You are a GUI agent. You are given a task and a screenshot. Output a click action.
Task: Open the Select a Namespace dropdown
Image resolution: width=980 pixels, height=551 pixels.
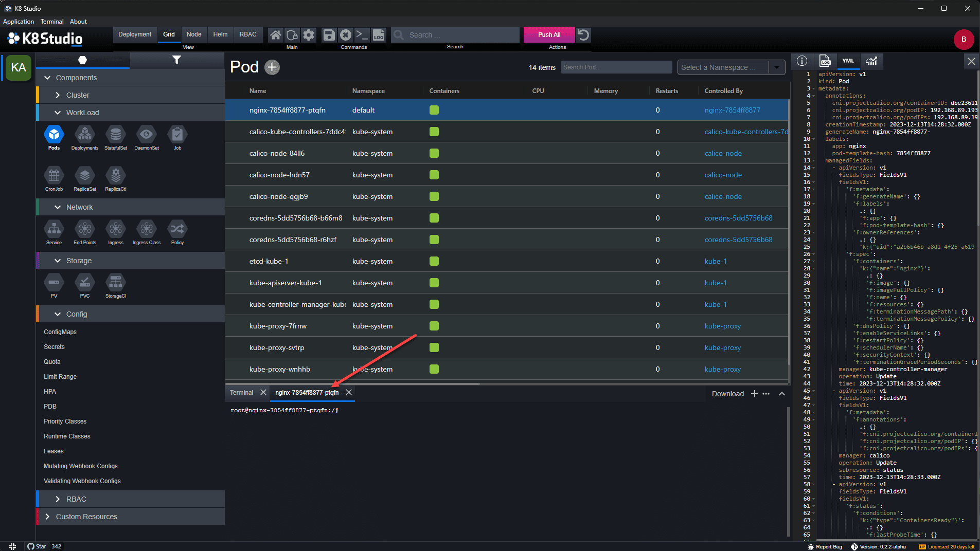point(732,67)
